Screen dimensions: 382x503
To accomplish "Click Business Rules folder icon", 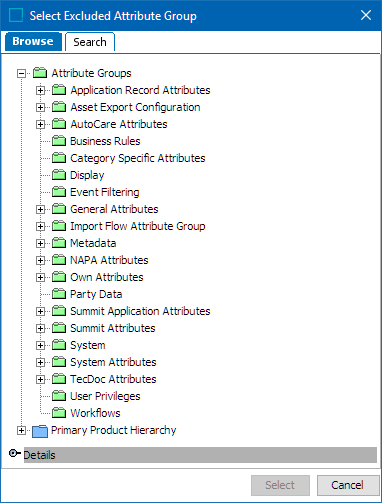I will pos(59,141).
